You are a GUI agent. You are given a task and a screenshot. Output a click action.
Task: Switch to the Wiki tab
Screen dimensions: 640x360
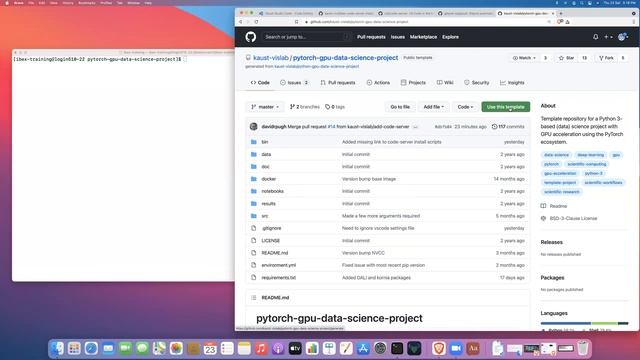point(445,82)
